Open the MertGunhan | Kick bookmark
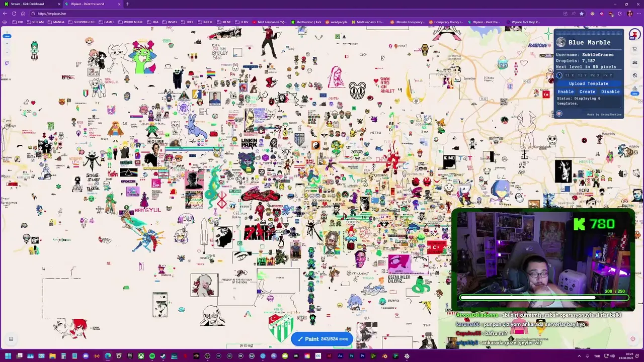644x362 pixels. pos(306,22)
